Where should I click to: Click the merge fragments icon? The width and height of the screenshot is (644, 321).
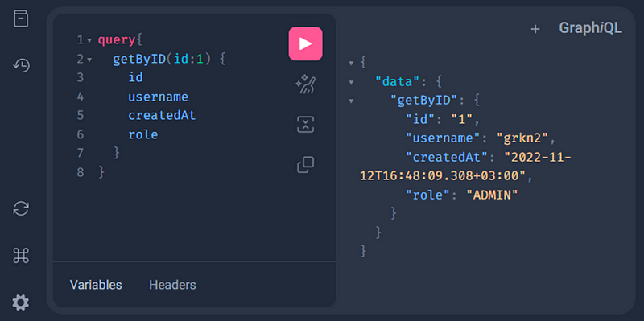click(x=305, y=125)
